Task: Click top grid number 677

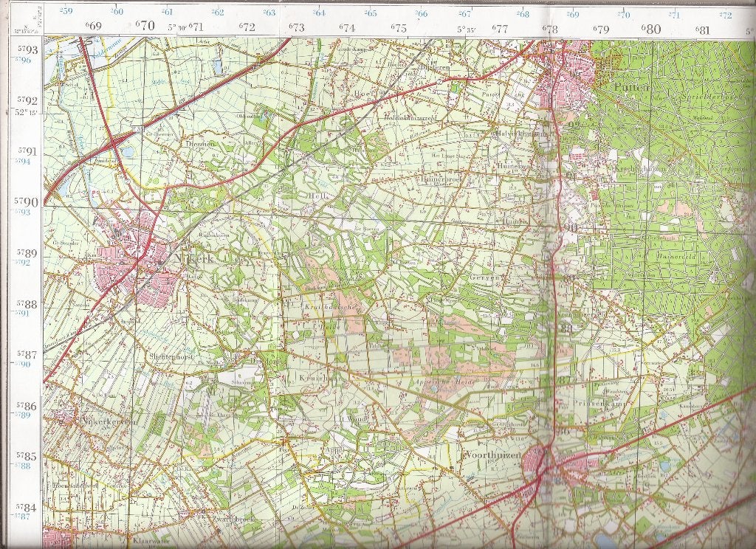Action: coord(500,29)
